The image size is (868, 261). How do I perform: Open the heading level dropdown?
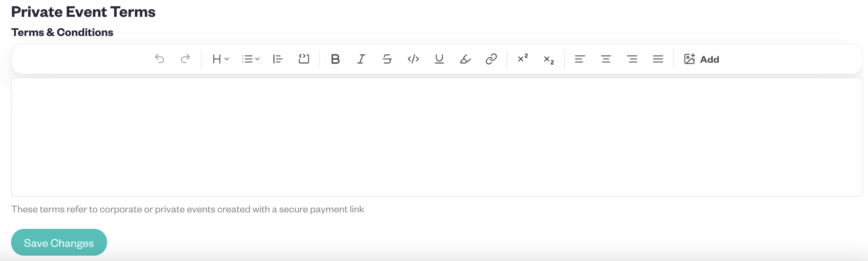(x=221, y=59)
